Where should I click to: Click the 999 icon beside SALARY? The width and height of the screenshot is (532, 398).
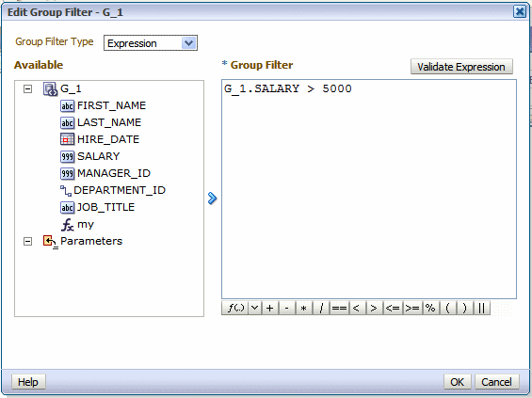[x=67, y=156]
